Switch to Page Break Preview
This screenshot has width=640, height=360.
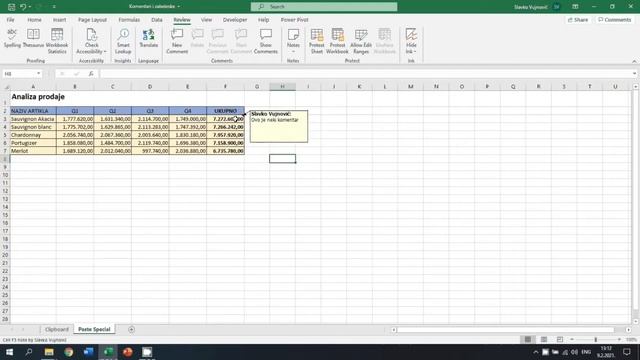click(560, 340)
